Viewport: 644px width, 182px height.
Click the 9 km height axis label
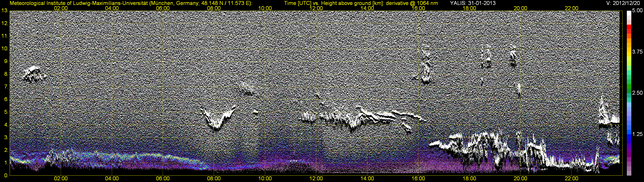click(x=6, y=61)
